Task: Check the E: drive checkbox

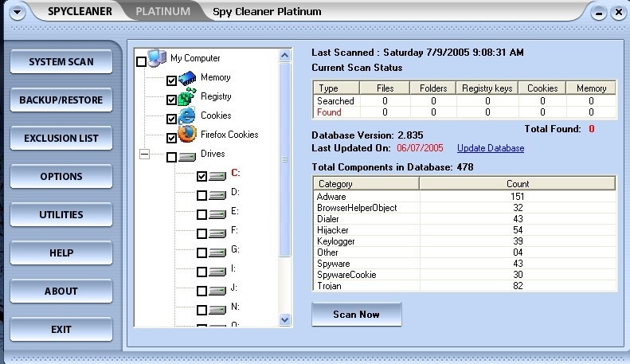Action: coord(202,214)
